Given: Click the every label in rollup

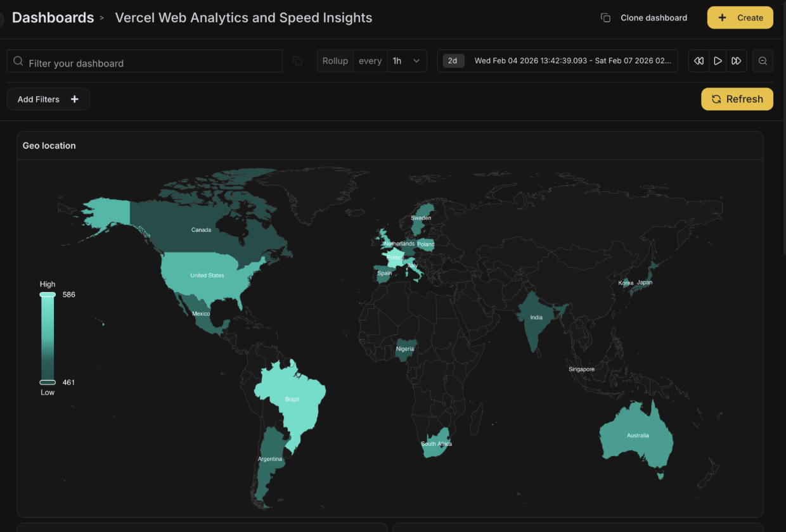Looking at the screenshot, I should tap(370, 61).
